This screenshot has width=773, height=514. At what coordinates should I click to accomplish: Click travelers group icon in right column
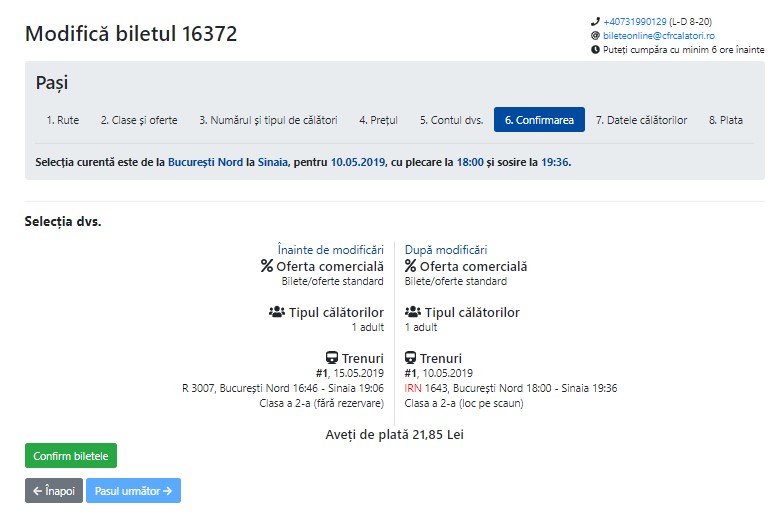click(x=413, y=313)
